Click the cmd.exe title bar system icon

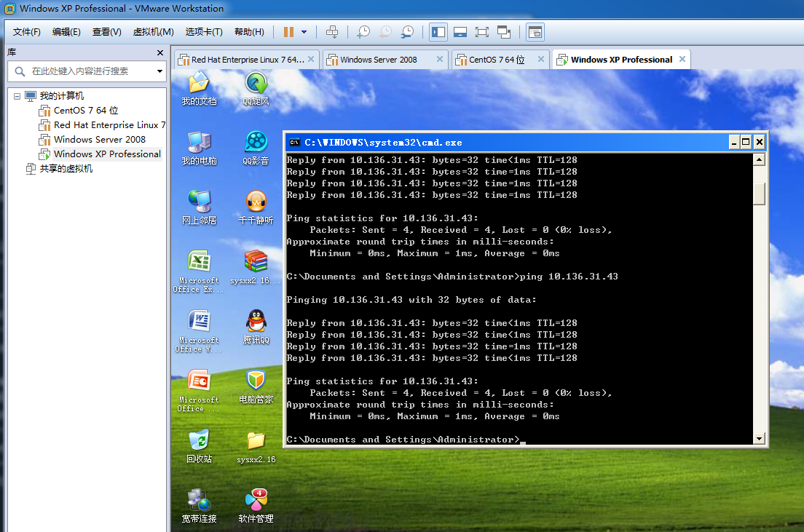coord(294,143)
